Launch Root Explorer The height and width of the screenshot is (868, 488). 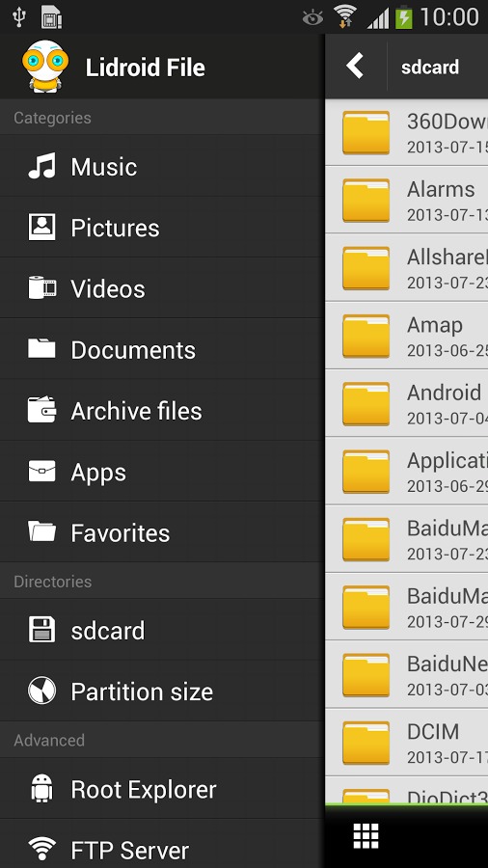click(x=162, y=789)
